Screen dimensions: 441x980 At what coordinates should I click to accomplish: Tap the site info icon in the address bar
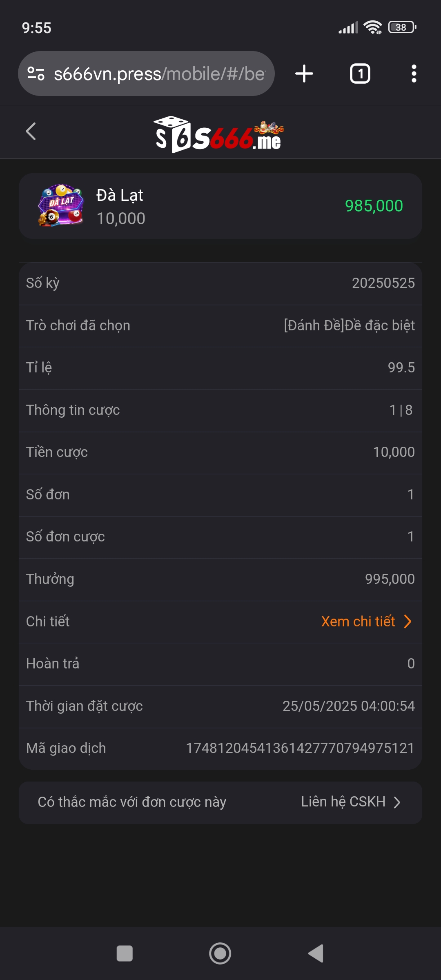point(36,74)
